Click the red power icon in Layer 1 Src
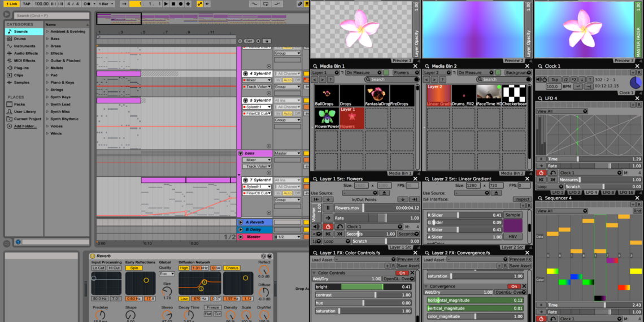The image size is (644, 322). click(x=328, y=227)
